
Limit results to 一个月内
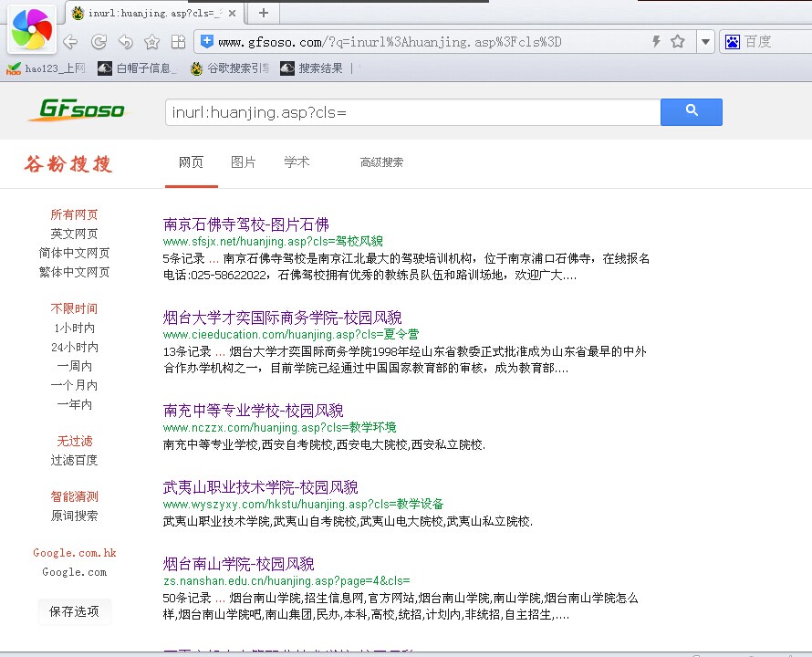point(74,385)
